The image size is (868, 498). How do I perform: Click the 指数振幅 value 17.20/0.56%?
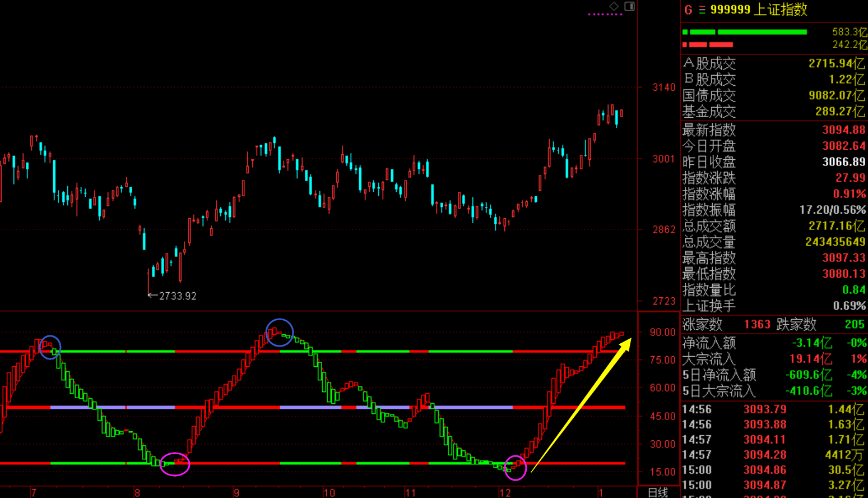833,210
